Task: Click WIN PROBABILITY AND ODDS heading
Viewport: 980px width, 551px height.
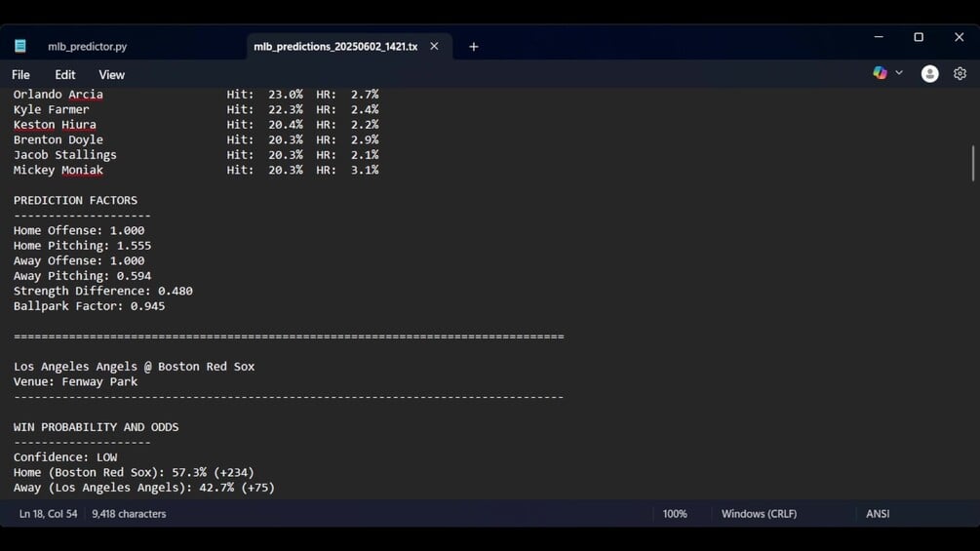Action: tap(97, 427)
